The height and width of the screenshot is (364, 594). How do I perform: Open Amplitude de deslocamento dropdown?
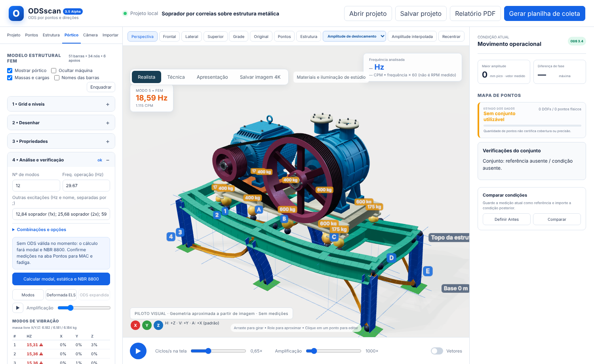point(354,36)
